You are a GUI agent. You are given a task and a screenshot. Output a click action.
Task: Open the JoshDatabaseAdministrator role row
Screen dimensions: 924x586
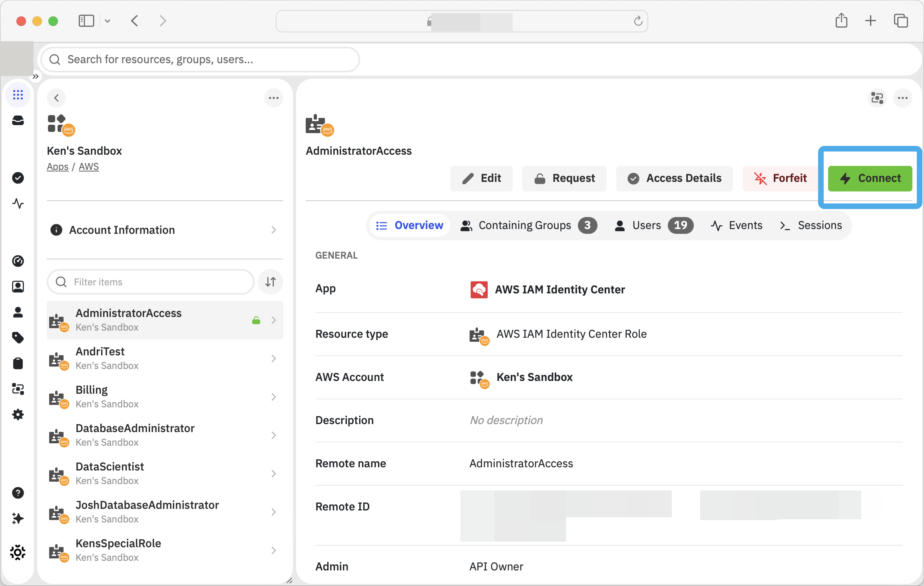click(165, 512)
